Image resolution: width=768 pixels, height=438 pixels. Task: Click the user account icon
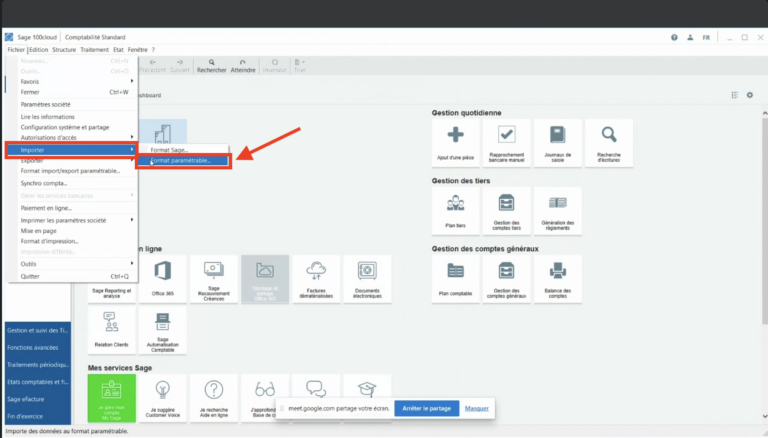pos(690,37)
